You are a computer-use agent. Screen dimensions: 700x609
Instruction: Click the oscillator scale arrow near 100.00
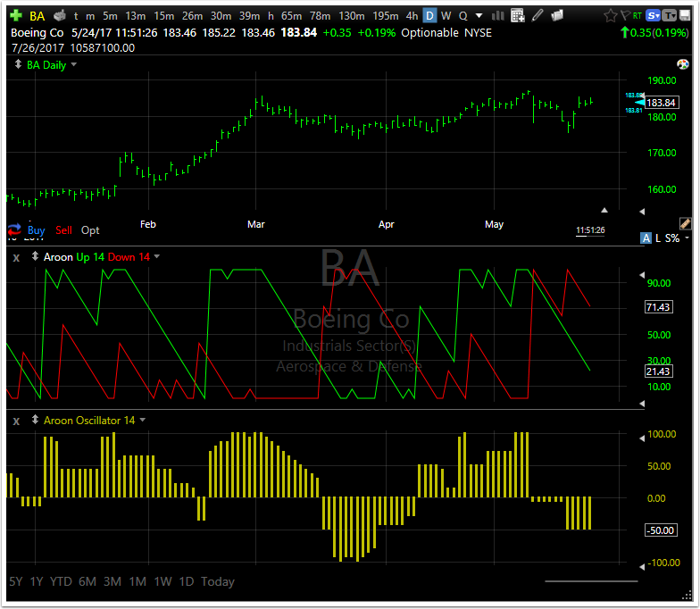point(642,438)
